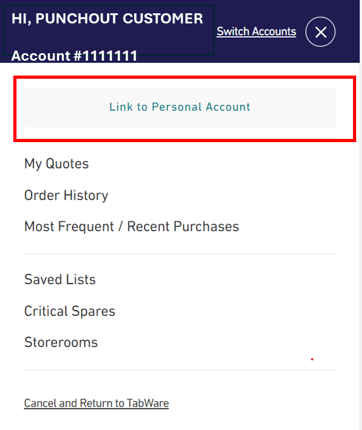
Task: Go to Critical Spares
Action: point(70,311)
